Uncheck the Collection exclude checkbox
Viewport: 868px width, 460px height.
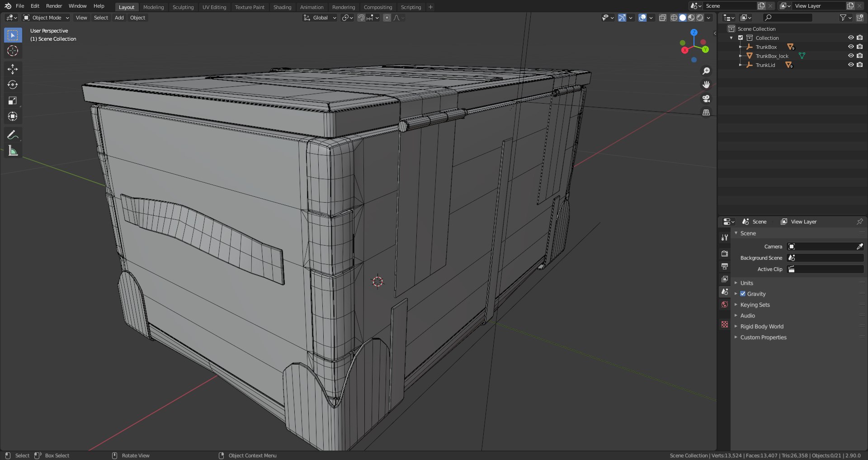(x=741, y=38)
